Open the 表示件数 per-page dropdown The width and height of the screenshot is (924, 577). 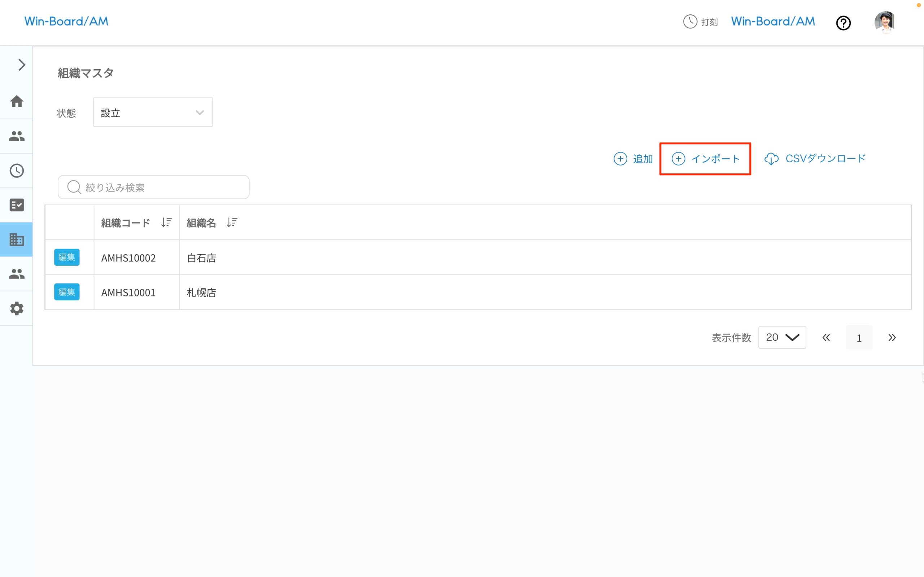point(782,337)
